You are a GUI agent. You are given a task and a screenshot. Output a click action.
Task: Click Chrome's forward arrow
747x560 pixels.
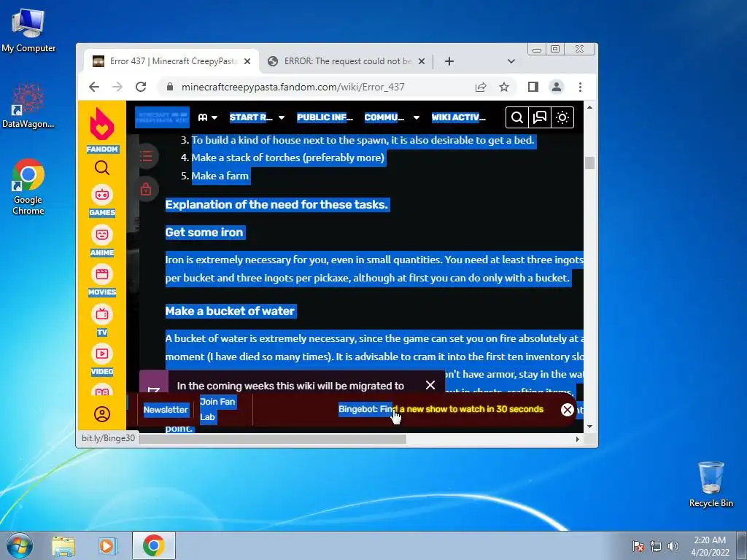point(117,87)
